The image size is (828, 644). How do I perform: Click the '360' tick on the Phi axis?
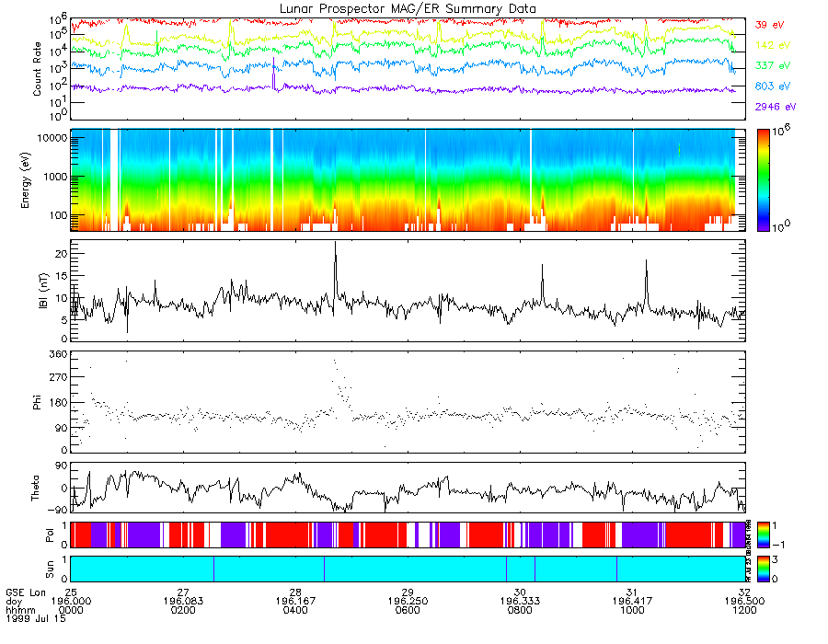click(60, 353)
